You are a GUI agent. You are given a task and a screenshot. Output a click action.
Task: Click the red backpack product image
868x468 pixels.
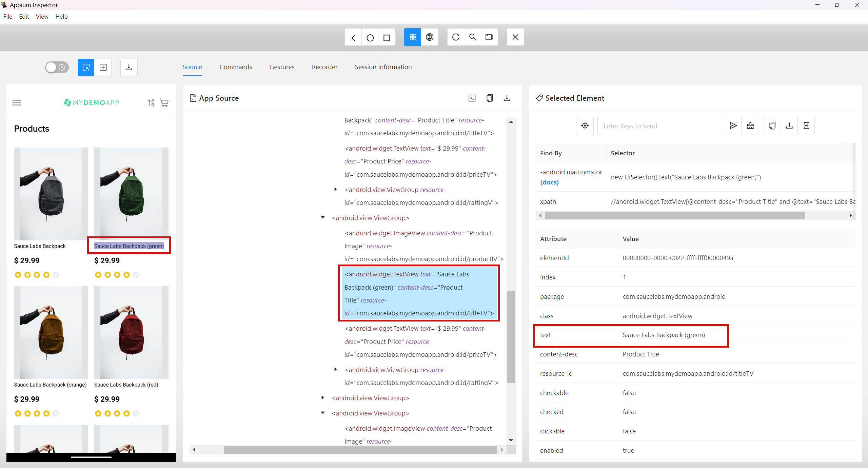coord(131,332)
